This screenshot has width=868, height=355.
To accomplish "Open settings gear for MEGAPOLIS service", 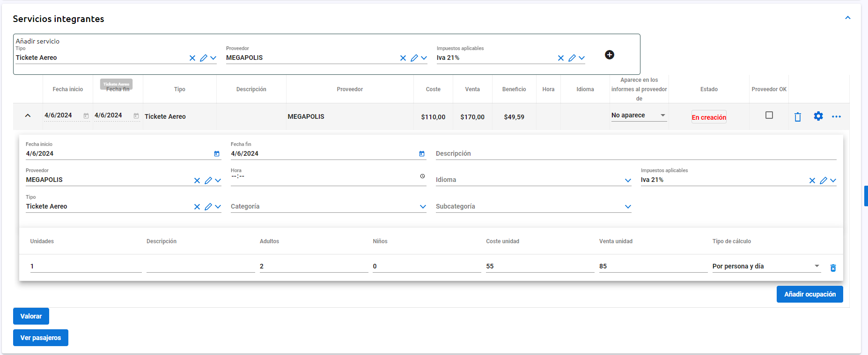I will [x=818, y=116].
